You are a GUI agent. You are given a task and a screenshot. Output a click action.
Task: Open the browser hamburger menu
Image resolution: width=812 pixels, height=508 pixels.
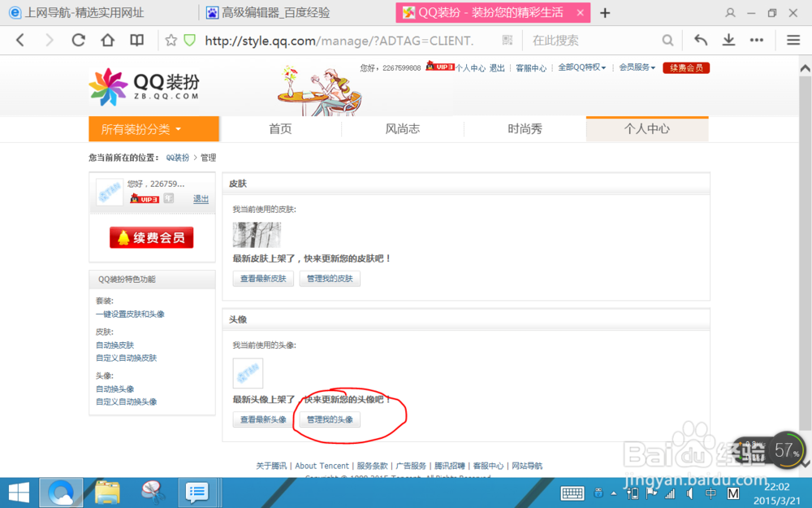coord(793,40)
